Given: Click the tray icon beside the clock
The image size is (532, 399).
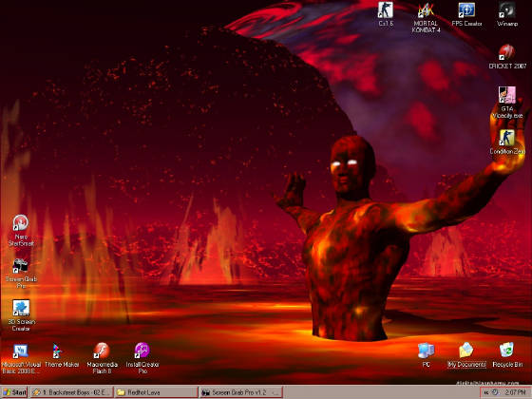Looking at the screenshot, I should click(496, 392).
